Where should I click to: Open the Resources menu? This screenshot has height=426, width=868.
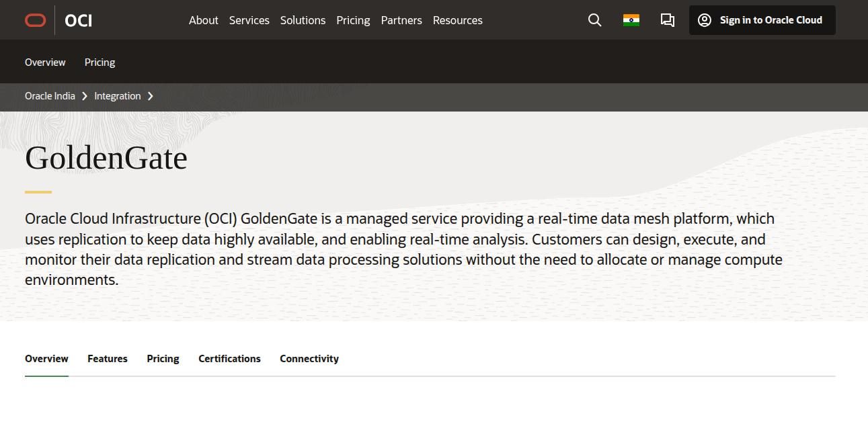tap(458, 20)
